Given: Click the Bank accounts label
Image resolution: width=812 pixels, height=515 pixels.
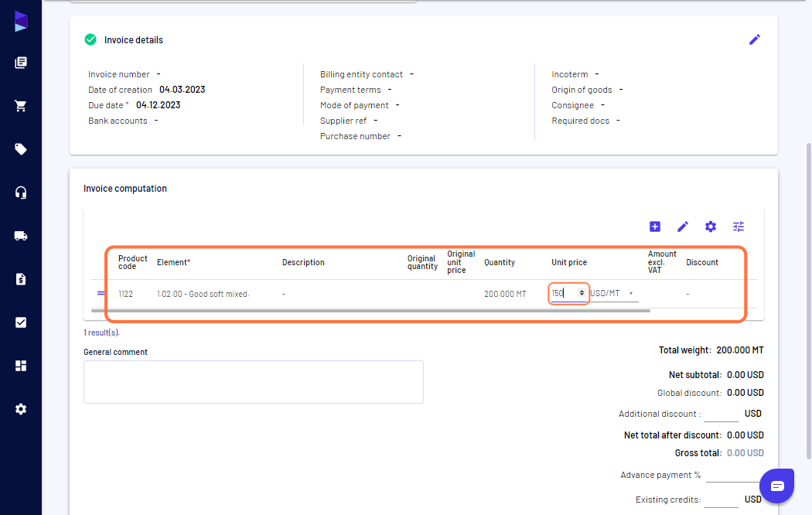Looking at the screenshot, I should pyautogui.click(x=118, y=121).
